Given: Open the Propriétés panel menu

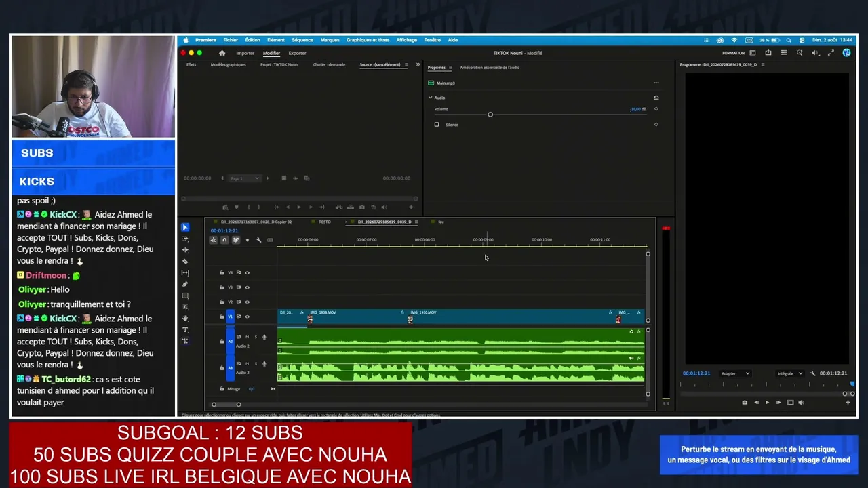Looking at the screenshot, I should point(450,68).
